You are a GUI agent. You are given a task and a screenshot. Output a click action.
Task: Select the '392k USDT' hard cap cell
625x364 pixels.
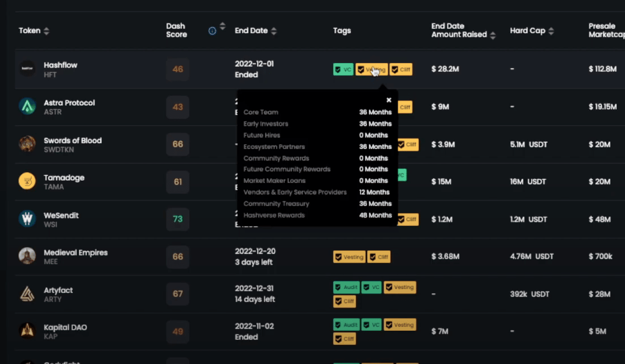(531, 294)
